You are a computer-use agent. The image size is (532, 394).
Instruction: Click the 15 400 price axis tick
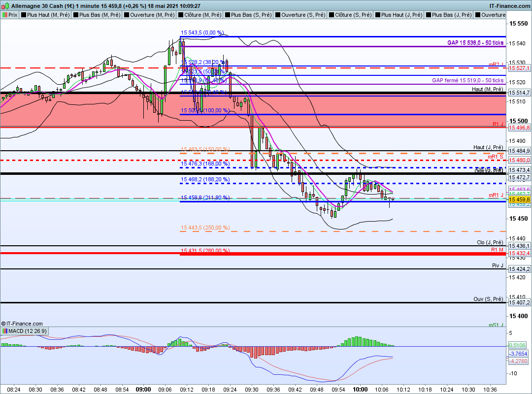(519, 316)
